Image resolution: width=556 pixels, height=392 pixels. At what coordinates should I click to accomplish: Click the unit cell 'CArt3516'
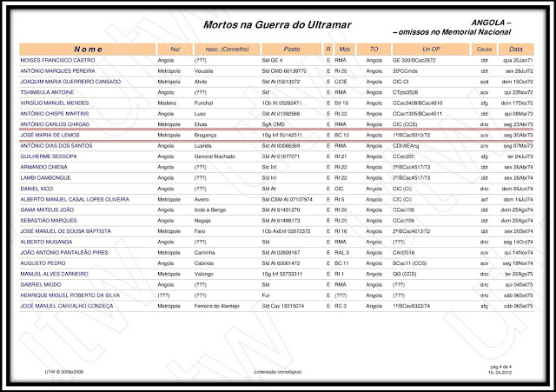(x=403, y=253)
